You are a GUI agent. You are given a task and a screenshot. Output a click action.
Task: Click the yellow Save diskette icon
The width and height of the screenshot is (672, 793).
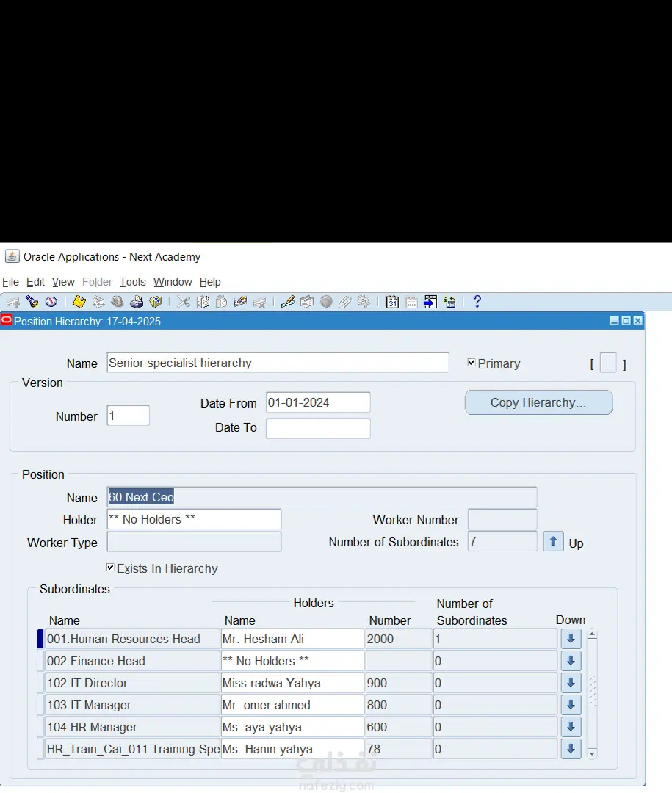coord(79,303)
